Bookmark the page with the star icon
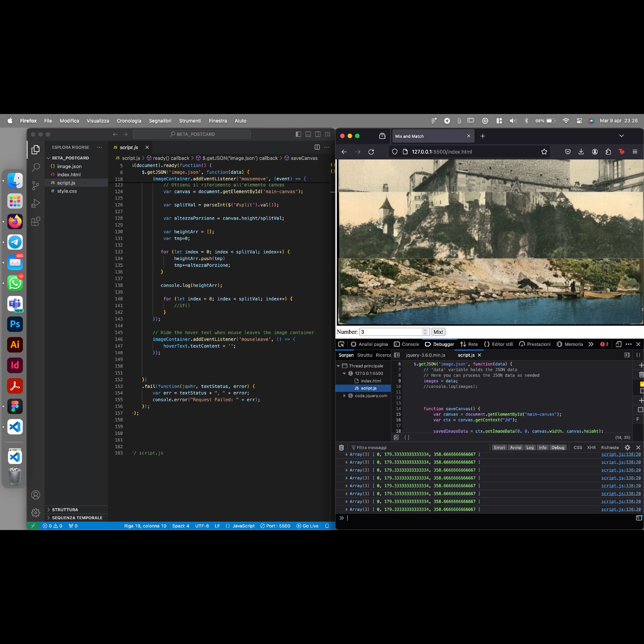Viewport: 644px width, 644px height. pos(544,152)
